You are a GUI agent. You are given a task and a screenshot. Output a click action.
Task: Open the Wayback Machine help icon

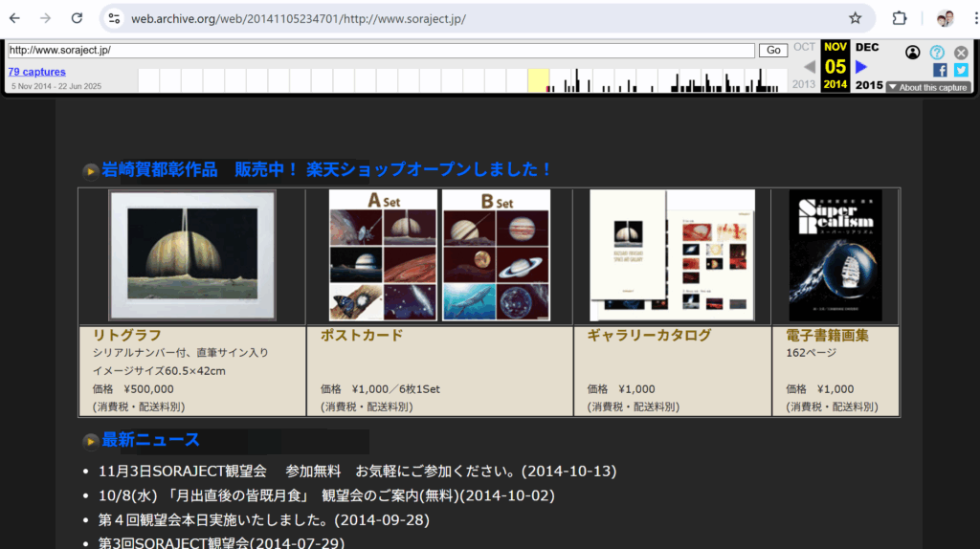click(937, 53)
